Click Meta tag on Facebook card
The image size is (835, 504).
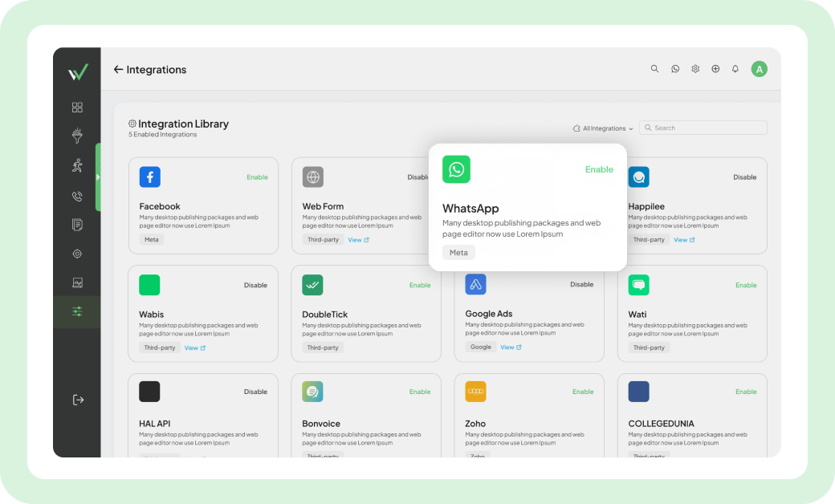point(152,239)
